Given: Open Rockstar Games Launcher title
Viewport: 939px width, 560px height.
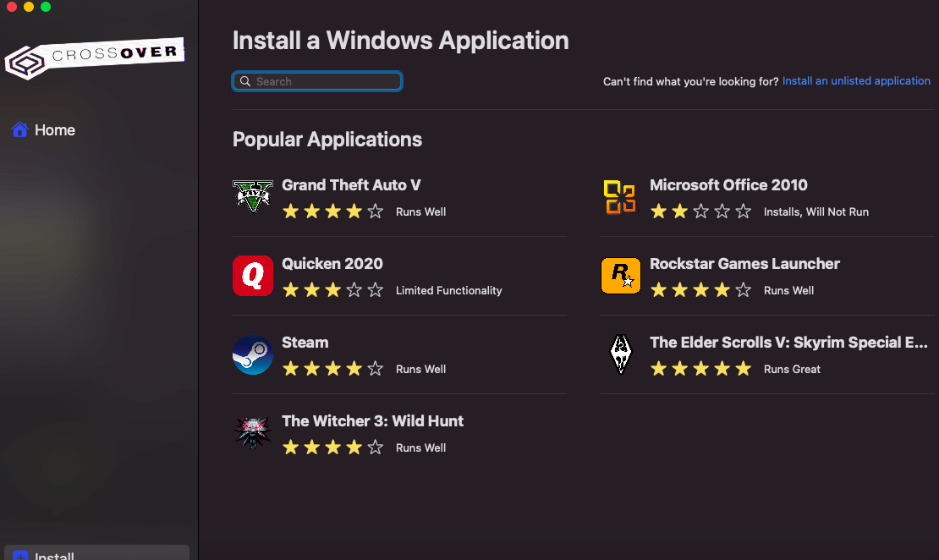Looking at the screenshot, I should pyautogui.click(x=744, y=264).
